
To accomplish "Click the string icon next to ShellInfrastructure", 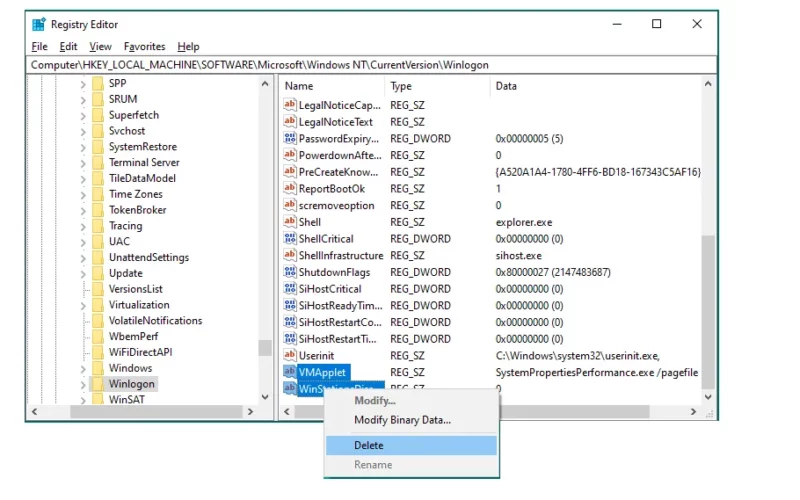I will click(x=290, y=255).
